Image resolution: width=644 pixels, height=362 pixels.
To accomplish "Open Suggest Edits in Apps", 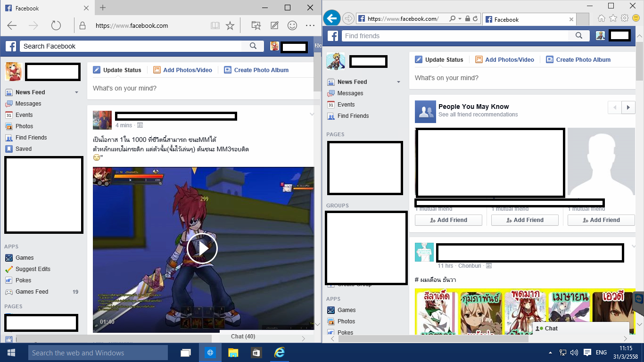I will click(x=33, y=269).
